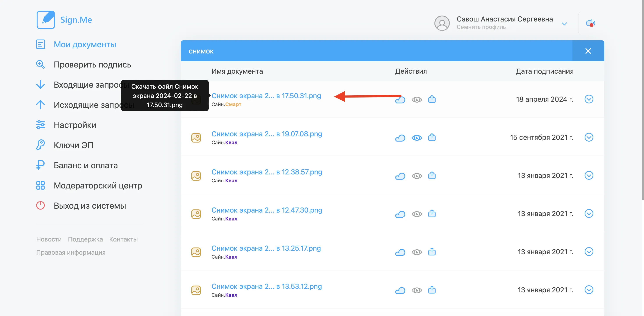Image resolution: width=644 pixels, height=316 pixels.
Task: Clear the снимок search with X button
Action: (588, 51)
